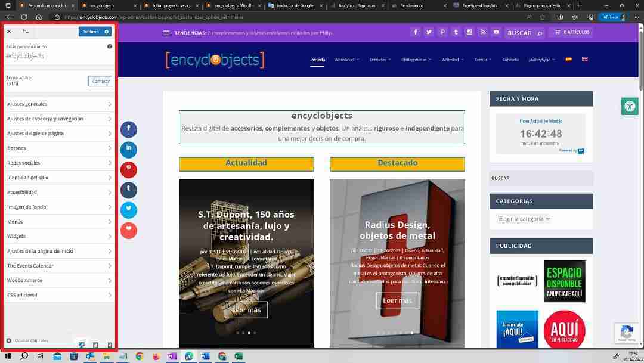The width and height of the screenshot is (644, 363).
Task: Expand Ajustes de la página de inicio
Action: [59, 251]
